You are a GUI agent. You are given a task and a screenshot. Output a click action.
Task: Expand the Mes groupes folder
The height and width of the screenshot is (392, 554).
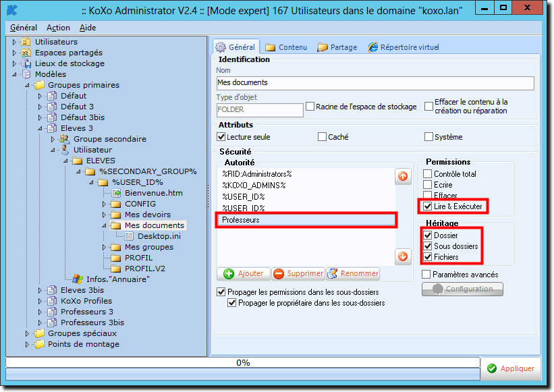coord(104,247)
